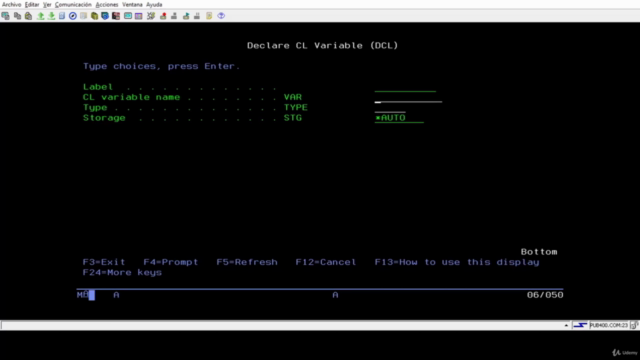Click the blue circular compass toolbar icon
Screen dimensions: 640x360
73,16
